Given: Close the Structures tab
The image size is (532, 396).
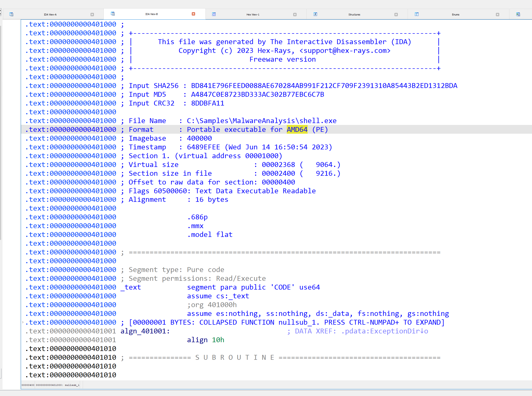Looking at the screenshot, I should pos(396,15).
